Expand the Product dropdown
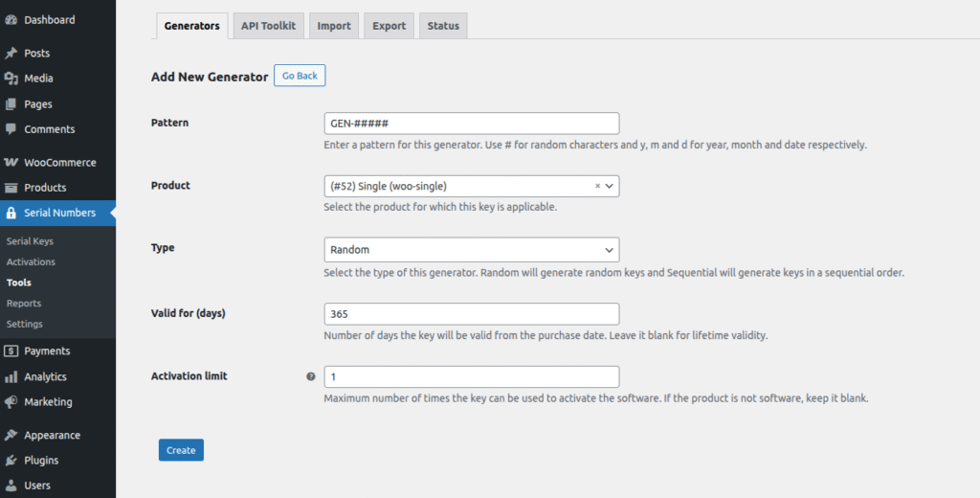Viewport: 980px width, 498px height. pos(610,187)
